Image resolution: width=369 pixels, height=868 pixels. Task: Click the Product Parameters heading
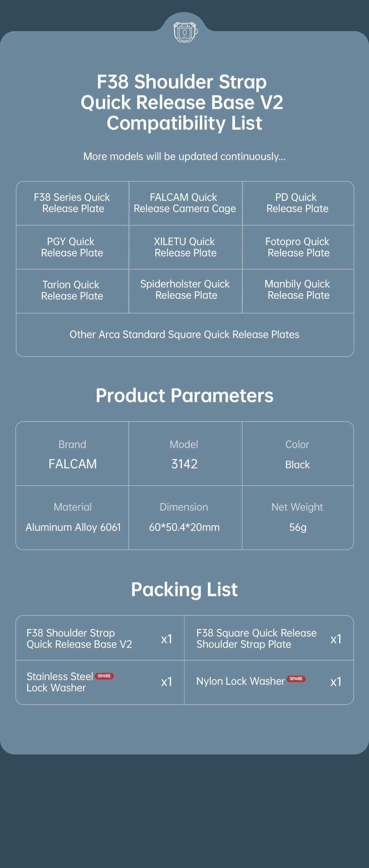tap(184, 396)
